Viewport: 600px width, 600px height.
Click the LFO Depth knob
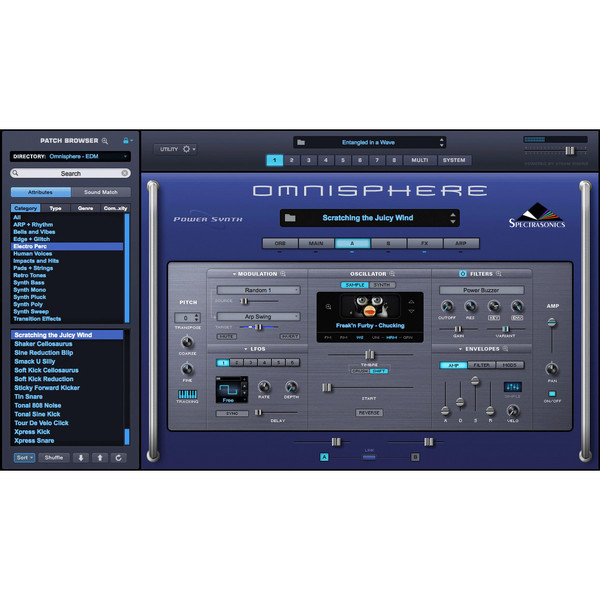coord(291,387)
